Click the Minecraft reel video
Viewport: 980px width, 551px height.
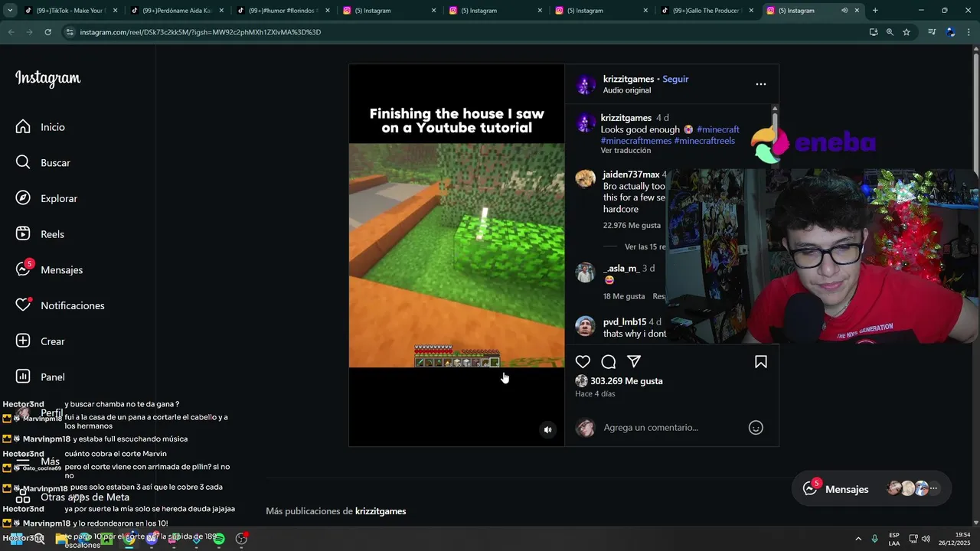click(x=456, y=255)
